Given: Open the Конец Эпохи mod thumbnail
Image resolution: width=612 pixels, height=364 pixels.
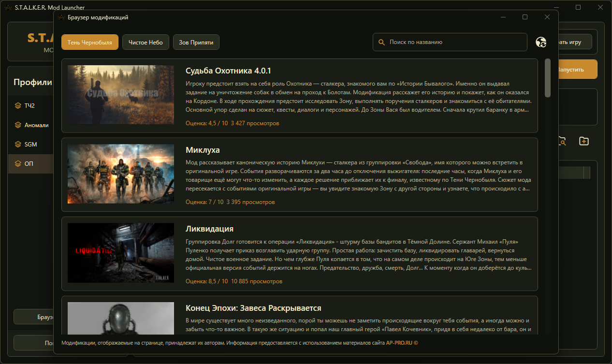Looking at the screenshot, I should coord(121,318).
